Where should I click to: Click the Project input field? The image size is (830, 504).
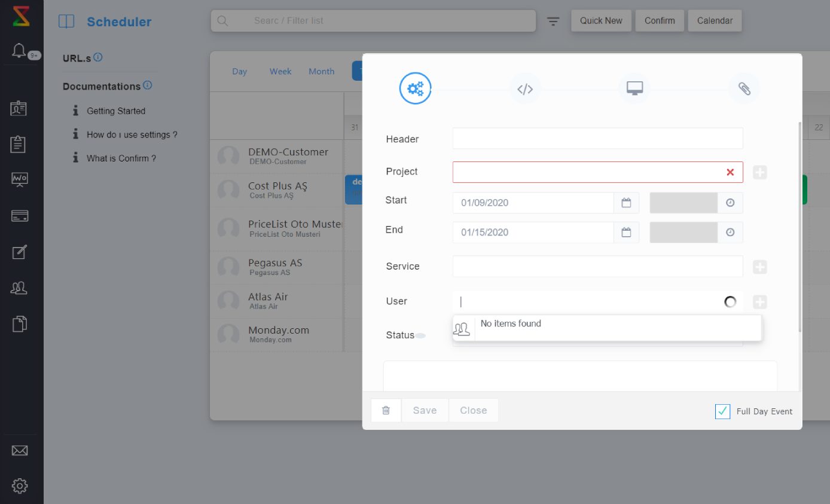coord(598,172)
